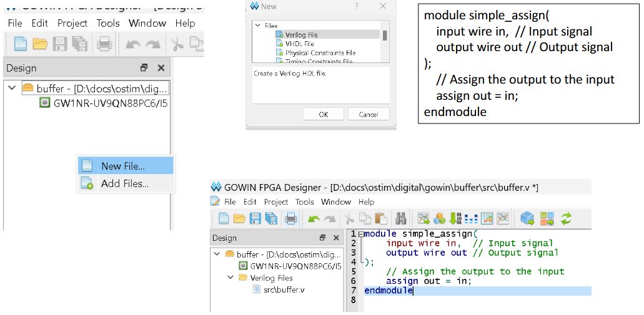Click empty line 8 in the code editor

click(x=478, y=300)
